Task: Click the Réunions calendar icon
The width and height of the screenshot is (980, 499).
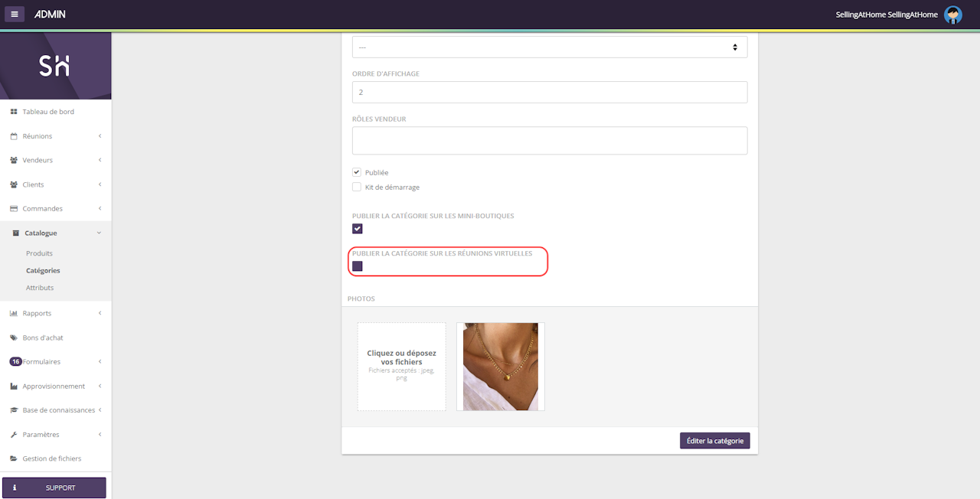Action: point(14,136)
